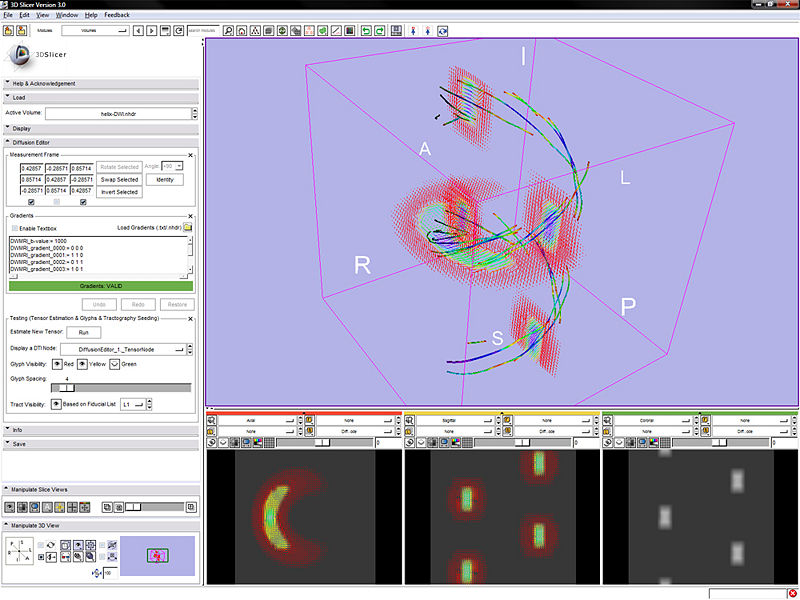Click the Save floppy disk icon
The height and width of the screenshot is (600, 800).
coord(397,31)
